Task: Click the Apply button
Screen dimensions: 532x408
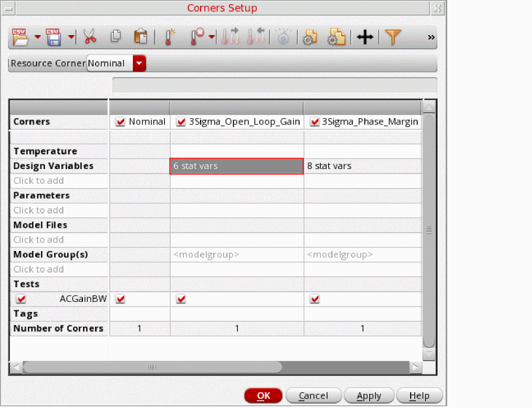Action: pos(369,396)
